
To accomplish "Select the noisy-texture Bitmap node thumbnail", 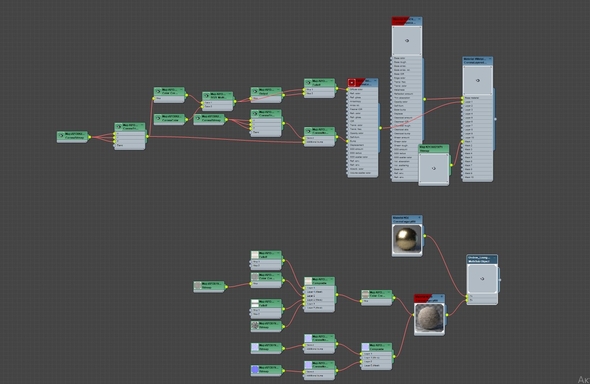I will click(255, 325).
